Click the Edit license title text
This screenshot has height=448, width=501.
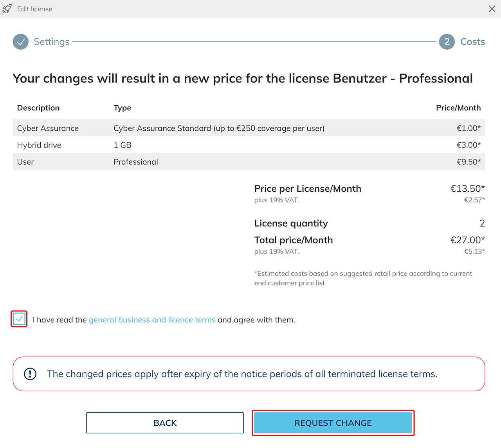pyautogui.click(x=34, y=9)
